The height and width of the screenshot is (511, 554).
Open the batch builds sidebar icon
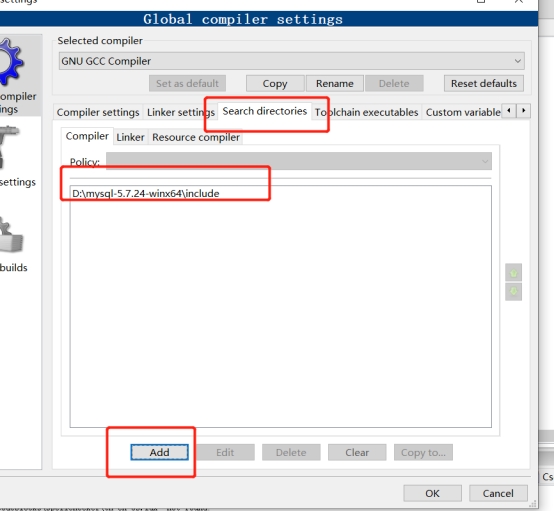click(x=11, y=235)
